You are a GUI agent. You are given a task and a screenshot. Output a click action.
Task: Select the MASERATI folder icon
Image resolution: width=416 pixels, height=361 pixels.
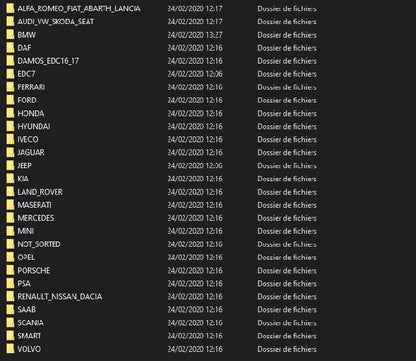[10, 205]
